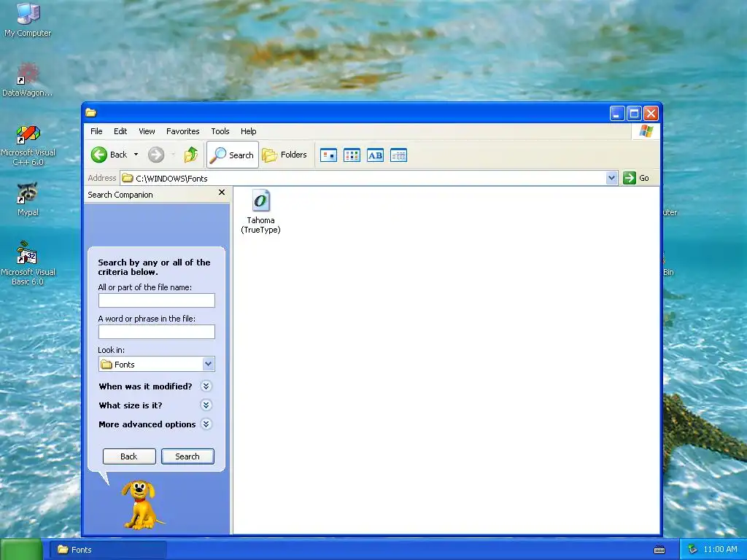Click the Forward arrow toolbar icon
Image resolution: width=747 pixels, height=560 pixels.
tap(156, 155)
